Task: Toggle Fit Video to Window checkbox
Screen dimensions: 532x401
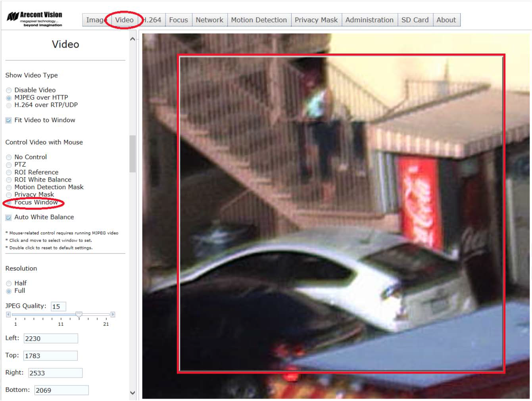Action: 8,120
